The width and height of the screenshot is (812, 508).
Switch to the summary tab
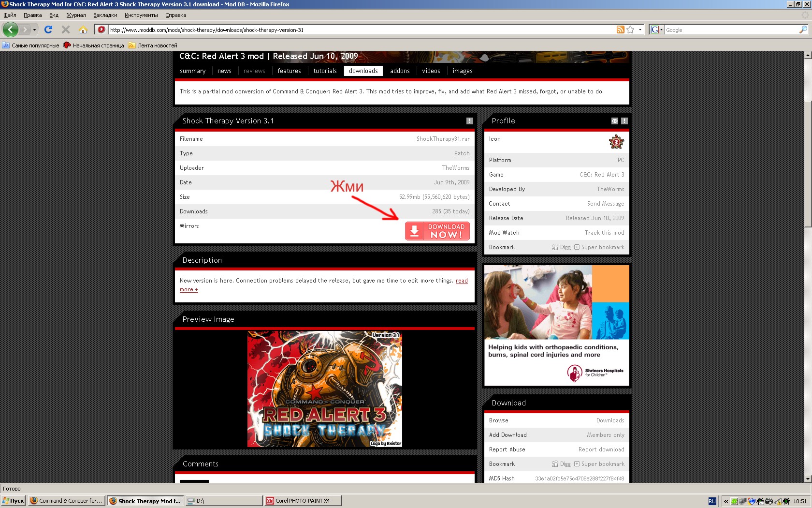pyautogui.click(x=193, y=71)
